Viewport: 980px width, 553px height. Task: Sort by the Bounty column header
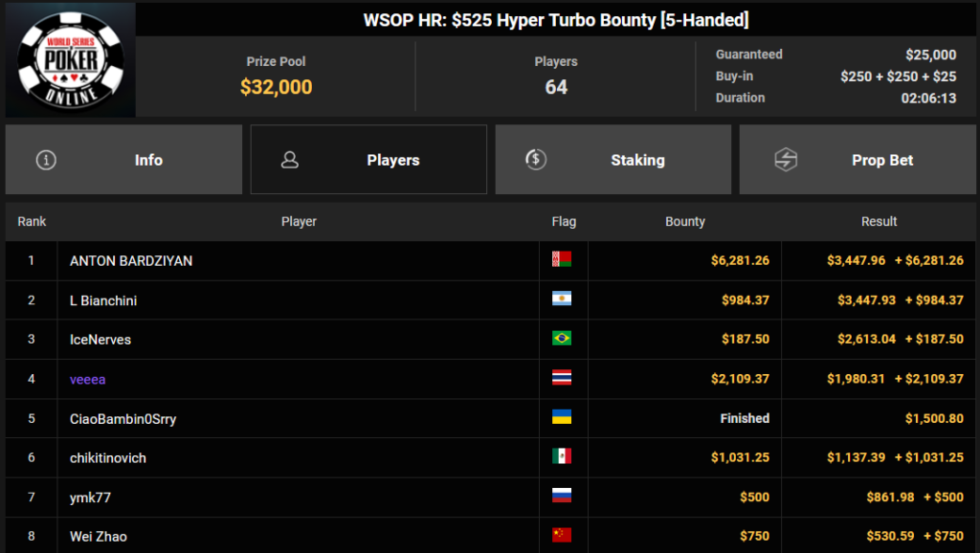pyautogui.click(x=685, y=221)
